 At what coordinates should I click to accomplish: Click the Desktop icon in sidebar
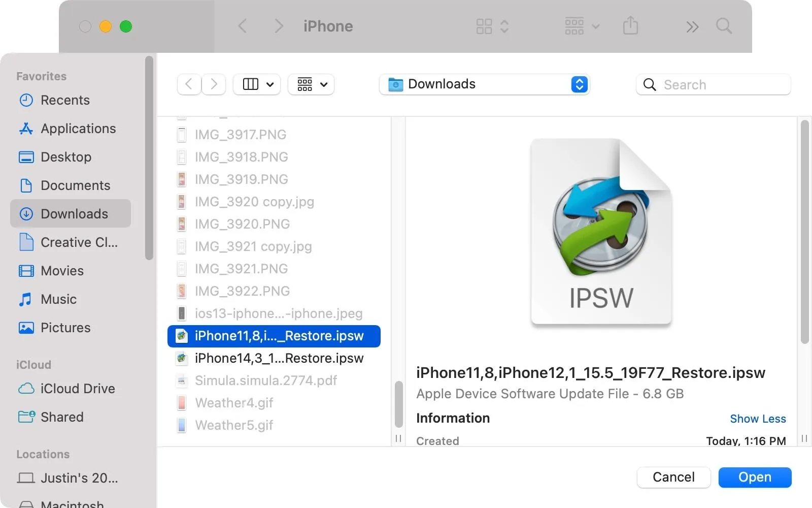click(26, 157)
